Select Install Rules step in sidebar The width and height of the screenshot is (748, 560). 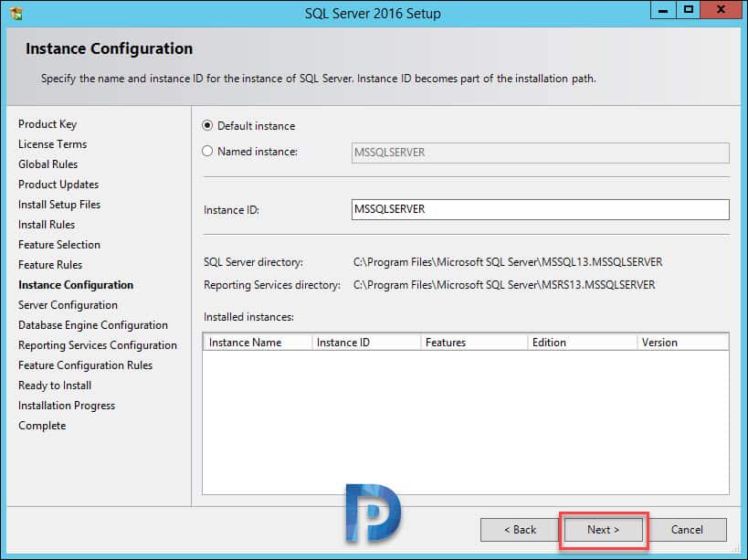(x=47, y=224)
